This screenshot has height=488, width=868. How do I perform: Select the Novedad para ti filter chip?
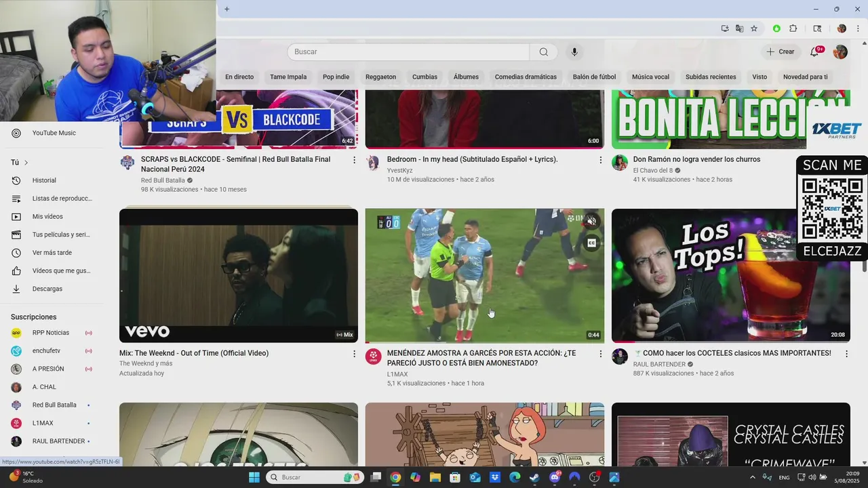point(806,77)
